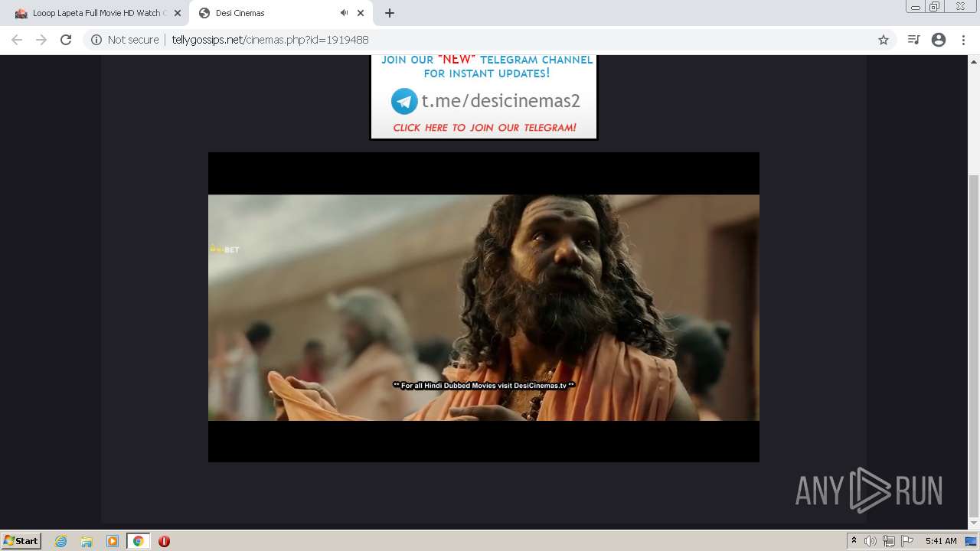The height and width of the screenshot is (551, 980).
Task: Click the Telegram channel join banner
Action: pyautogui.click(x=483, y=97)
